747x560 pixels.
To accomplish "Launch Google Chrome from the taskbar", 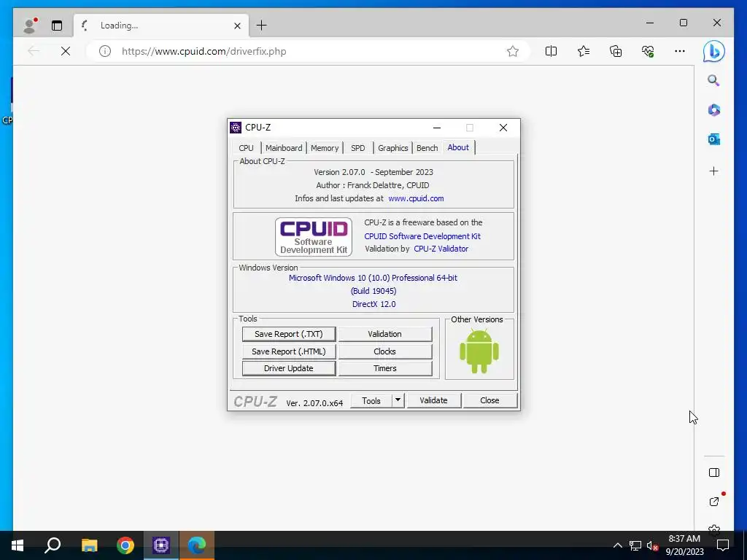I will pos(125,545).
